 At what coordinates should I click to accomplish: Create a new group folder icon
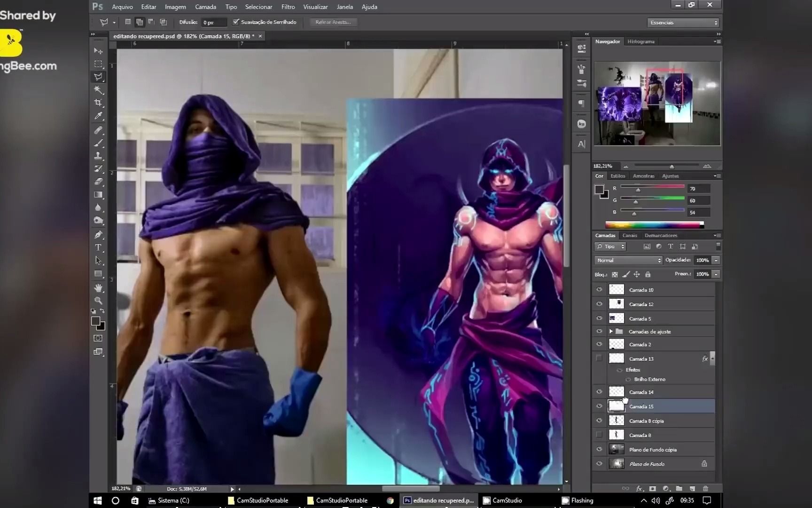(679, 489)
